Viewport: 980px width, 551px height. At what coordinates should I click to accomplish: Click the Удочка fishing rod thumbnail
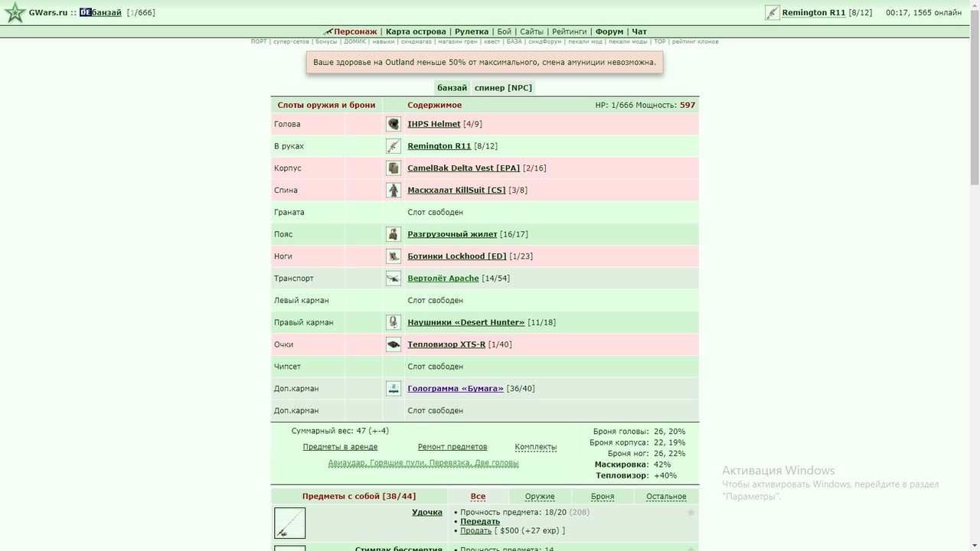[x=290, y=523]
